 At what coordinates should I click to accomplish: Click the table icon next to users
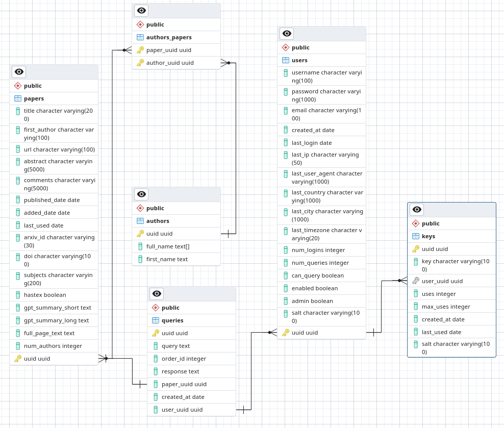click(286, 60)
